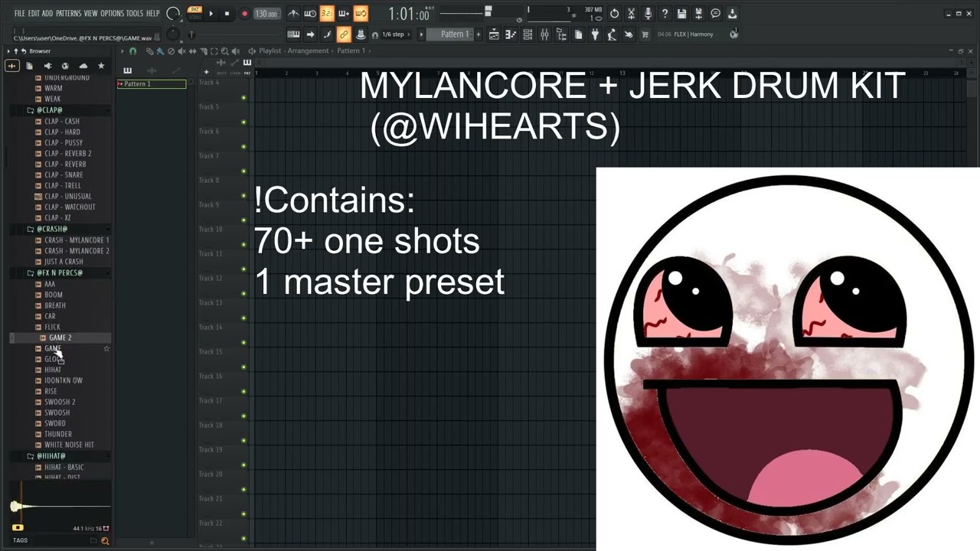Switch browser to the cloud library tab

click(x=83, y=66)
